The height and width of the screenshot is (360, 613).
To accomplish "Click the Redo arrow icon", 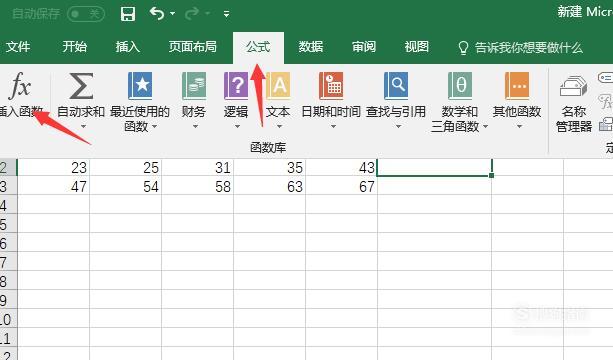I will coord(192,13).
